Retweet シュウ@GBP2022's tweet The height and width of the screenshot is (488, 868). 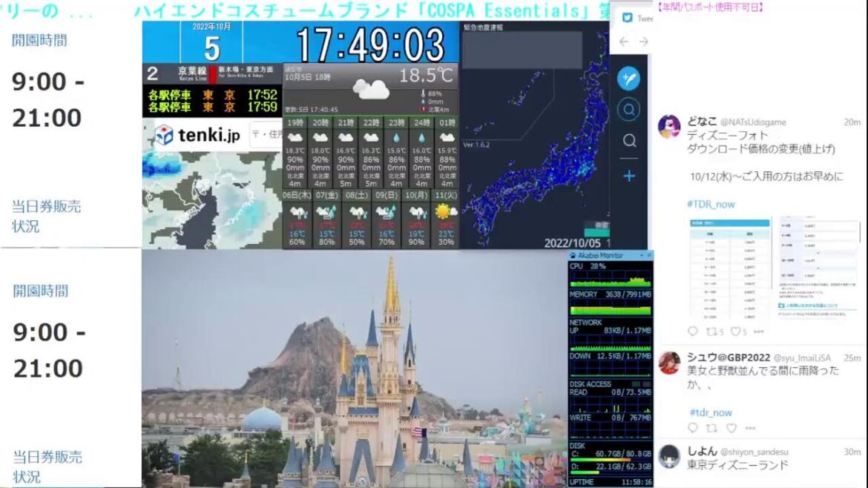pos(712,428)
